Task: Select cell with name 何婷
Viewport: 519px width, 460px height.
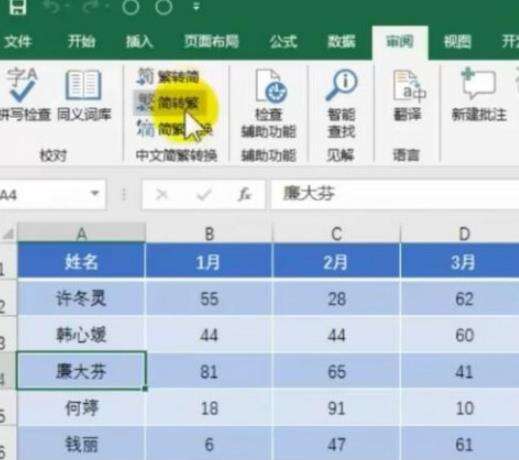Action: click(x=82, y=407)
